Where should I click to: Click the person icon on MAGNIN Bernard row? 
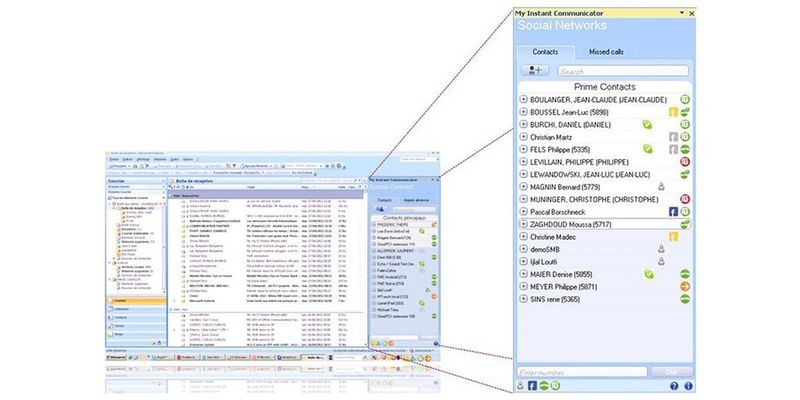[661, 187]
